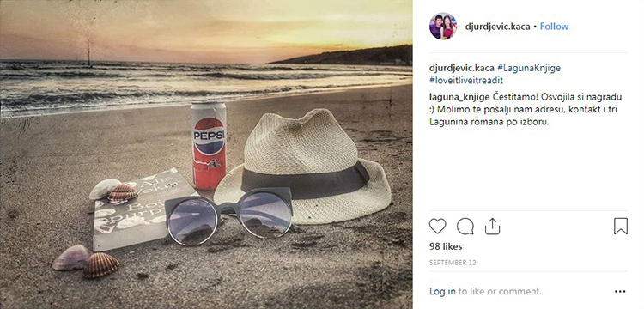The image size is (644, 309).
Task: Click Log in to like or comment
Action: (442, 291)
